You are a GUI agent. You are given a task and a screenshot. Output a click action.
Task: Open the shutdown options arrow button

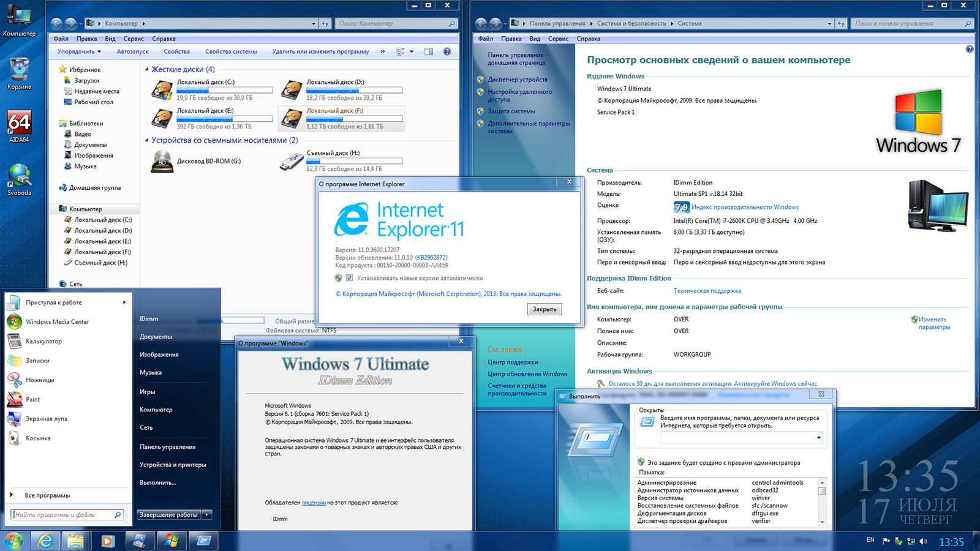pyautogui.click(x=207, y=515)
